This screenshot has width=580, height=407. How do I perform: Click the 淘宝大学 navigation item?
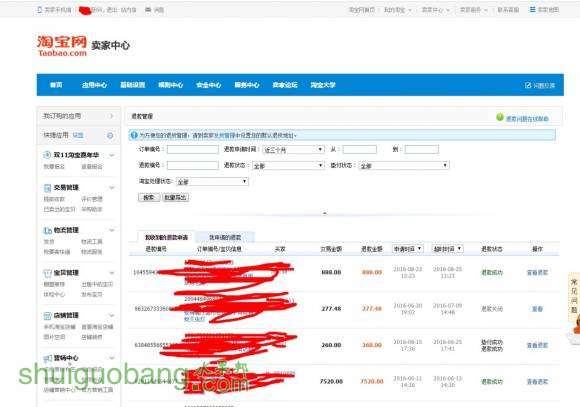point(323,85)
